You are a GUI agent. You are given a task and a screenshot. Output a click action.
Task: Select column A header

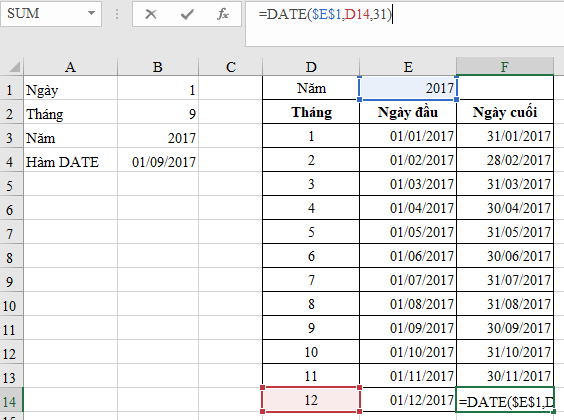(70, 67)
